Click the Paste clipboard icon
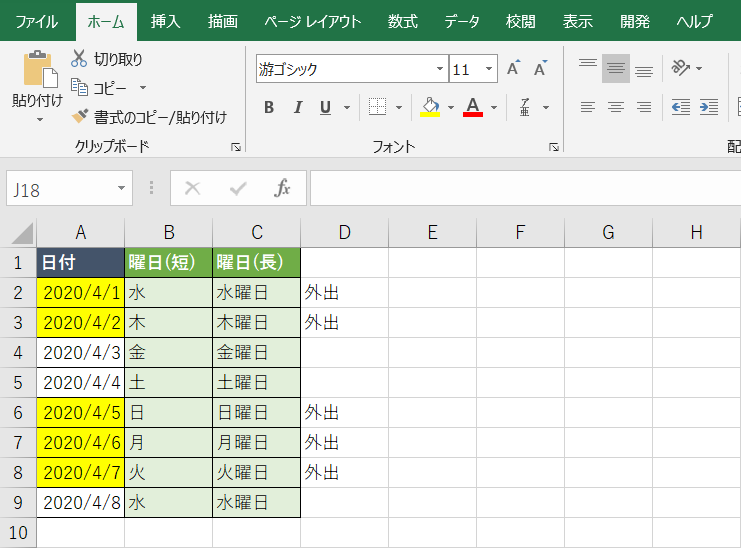Image resolution: width=741 pixels, height=548 pixels. coord(40,69)
